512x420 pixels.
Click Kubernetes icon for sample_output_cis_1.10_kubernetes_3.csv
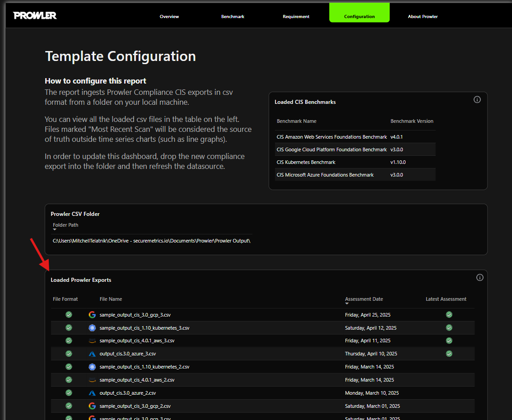coord(92,328)
